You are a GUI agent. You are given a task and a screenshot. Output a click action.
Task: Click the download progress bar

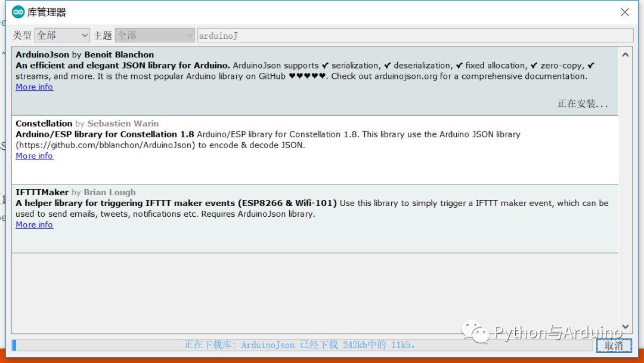click(x=302, y=345)
